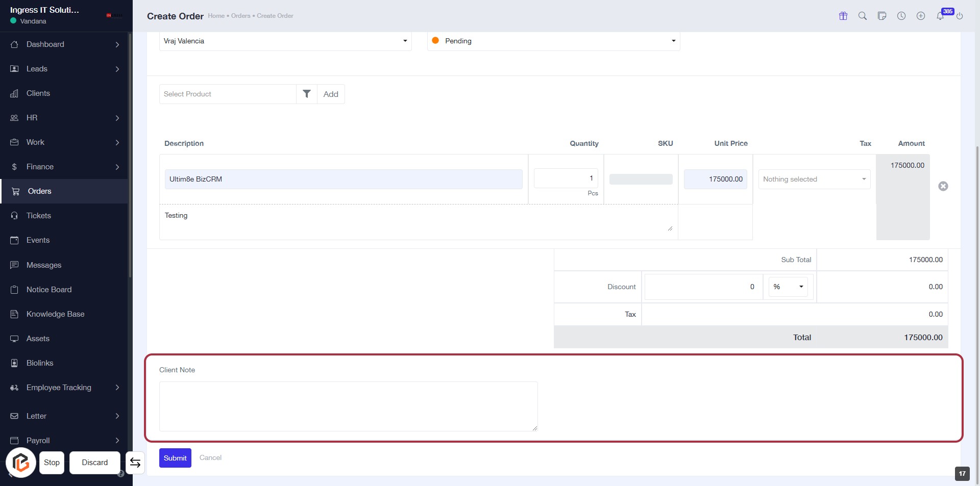Open Tickets in the sidebar
Viewport: 980px width, 486px height.
39,216
